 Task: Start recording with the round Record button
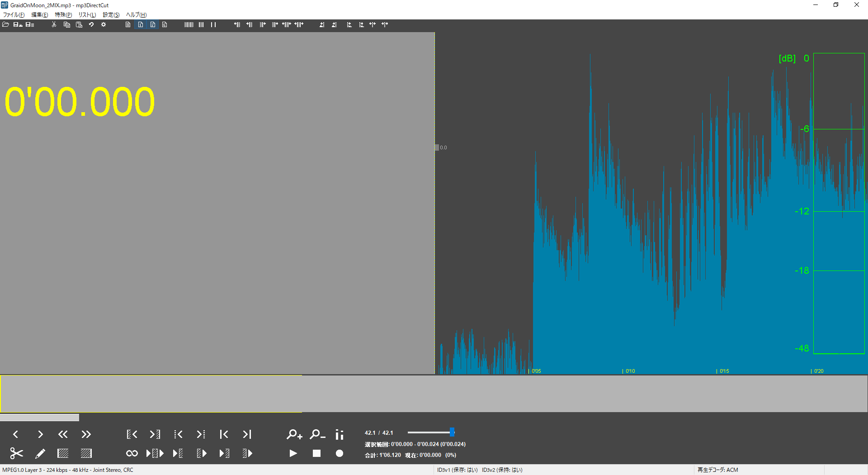point(340,453)
